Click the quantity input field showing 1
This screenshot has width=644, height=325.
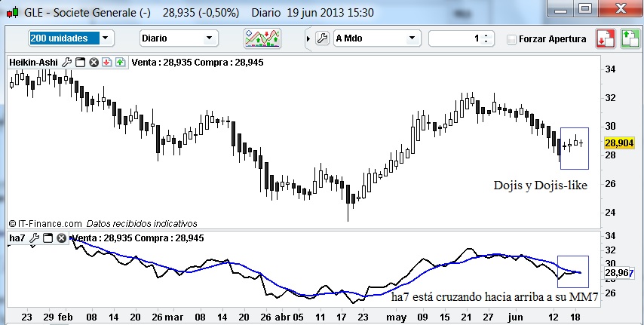pos(455,38)
